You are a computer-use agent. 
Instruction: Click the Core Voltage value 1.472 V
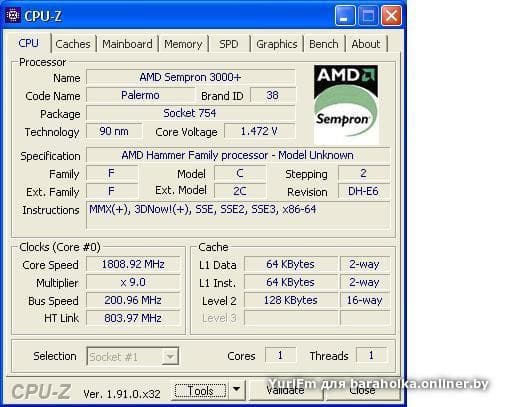coord(260,131)
